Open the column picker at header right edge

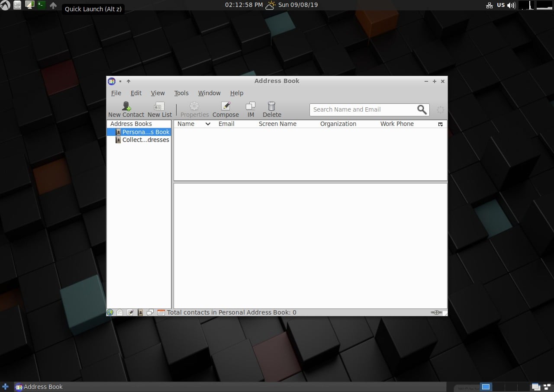click(x=441, y=124)
